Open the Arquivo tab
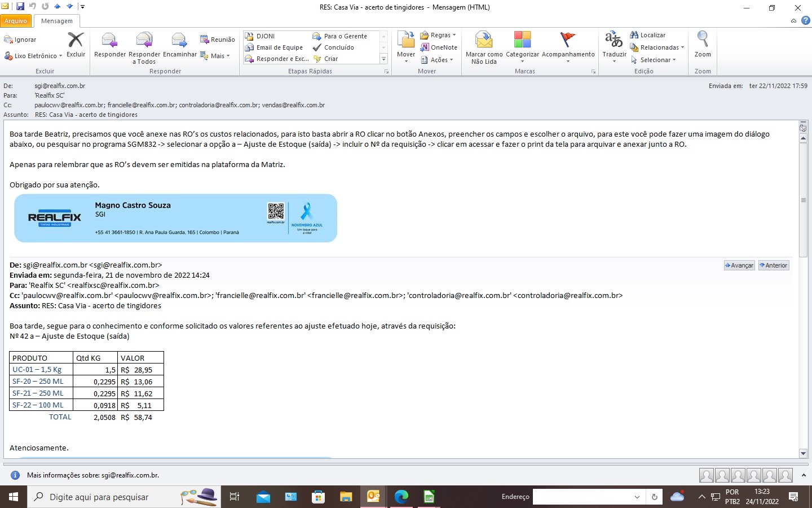 pyautogui.click(x=16, y=21)
